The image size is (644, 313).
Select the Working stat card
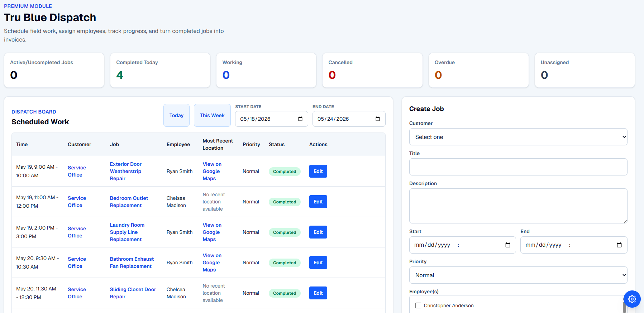(x=266, y=70)
